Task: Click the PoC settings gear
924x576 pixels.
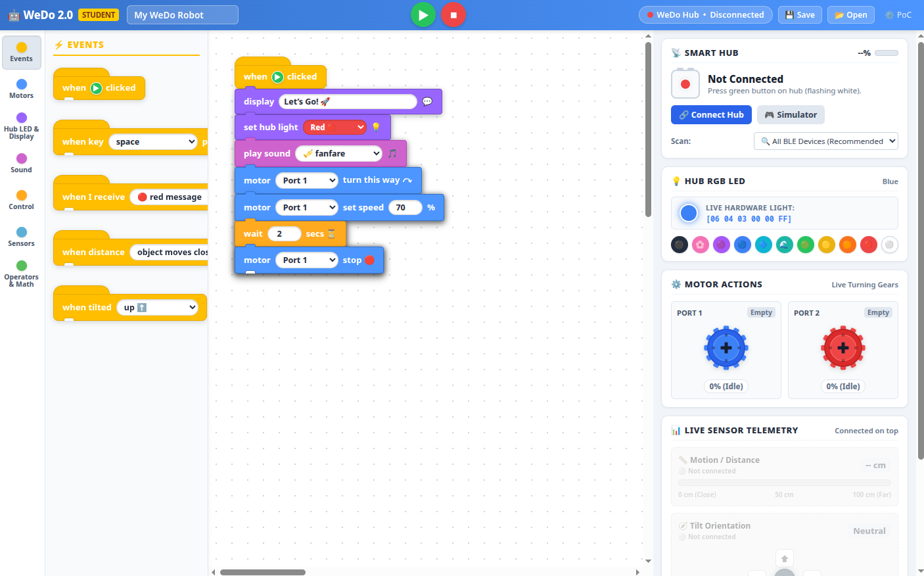Action: (x=898, y=14)
